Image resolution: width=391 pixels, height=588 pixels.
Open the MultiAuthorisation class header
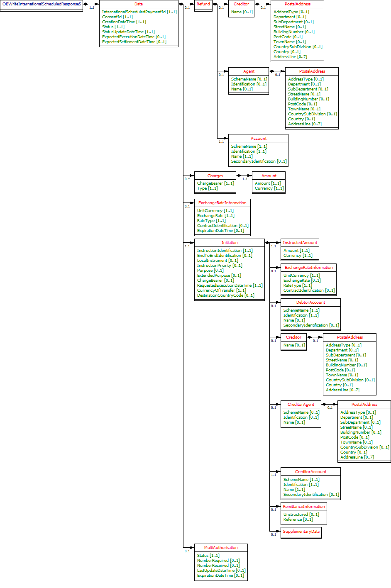point(221,548)
